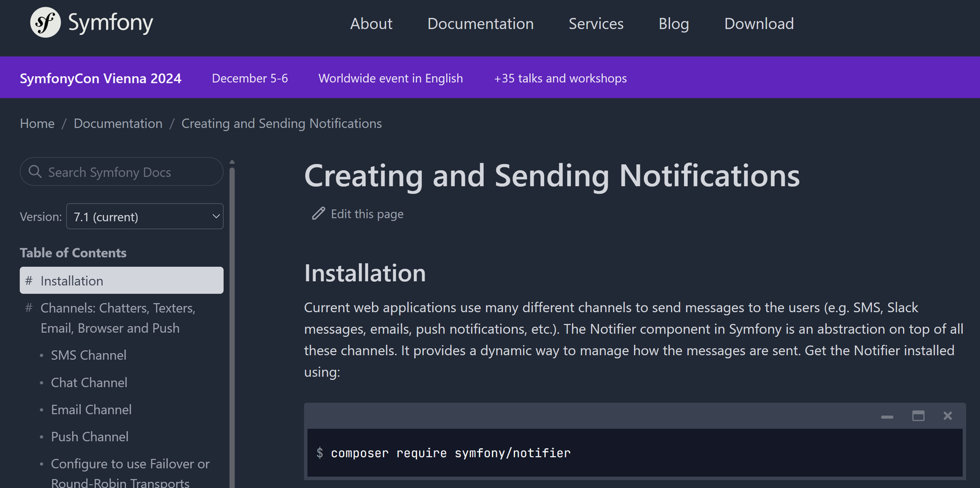Go to the Blog page
Screen dimensions: 980x488
click(x=674, y=24)
